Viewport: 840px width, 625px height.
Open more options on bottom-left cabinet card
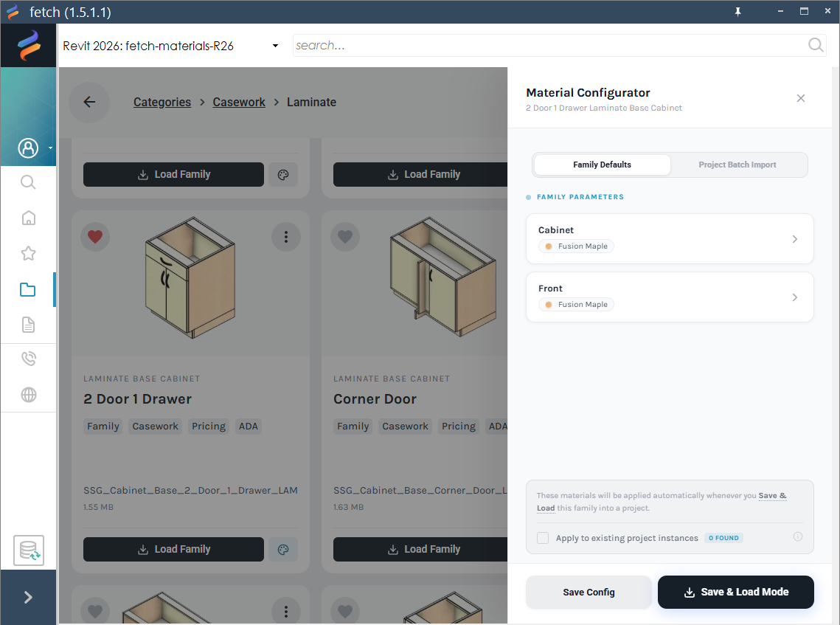click(x=286, y=610)
